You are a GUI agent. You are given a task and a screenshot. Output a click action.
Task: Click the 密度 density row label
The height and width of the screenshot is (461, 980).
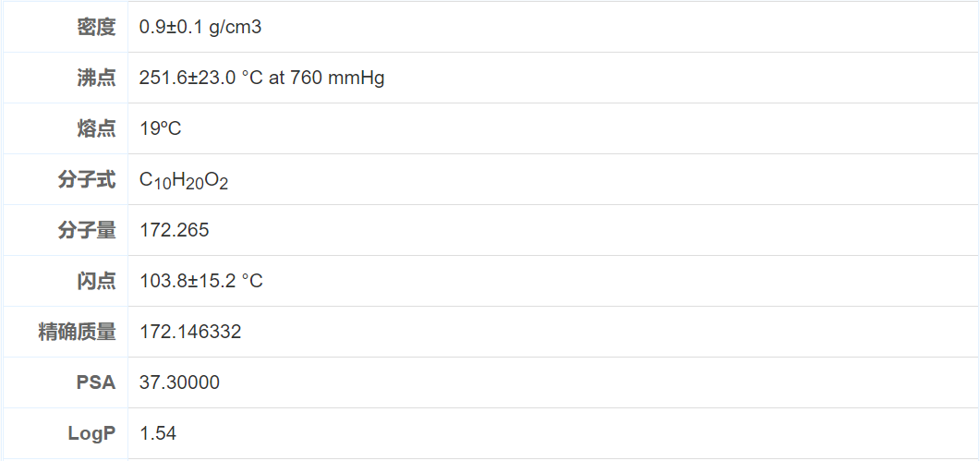[96, 27]
